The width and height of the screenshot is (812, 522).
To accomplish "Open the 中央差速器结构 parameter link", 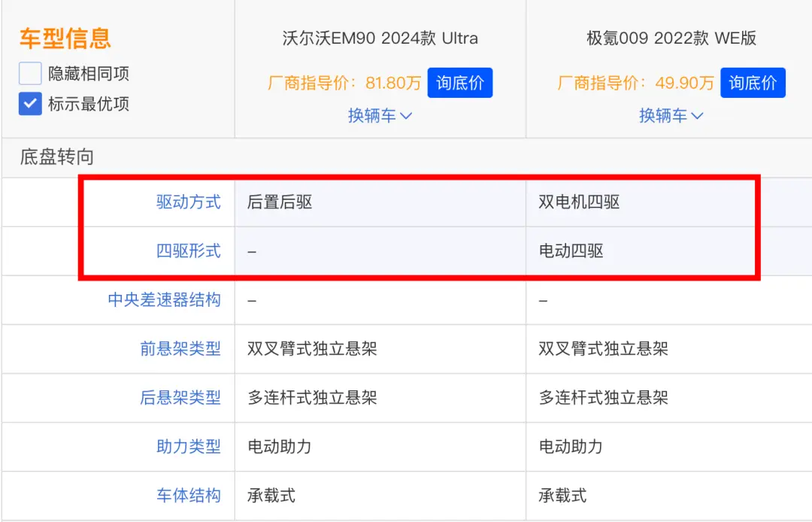I will click(164, 299).
